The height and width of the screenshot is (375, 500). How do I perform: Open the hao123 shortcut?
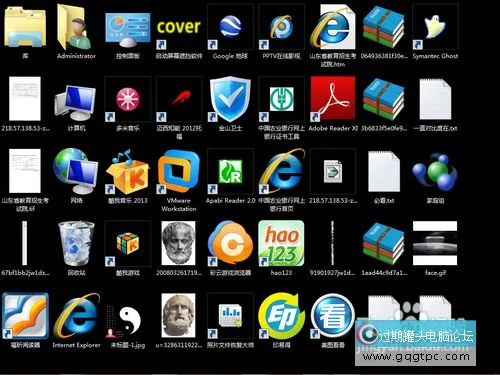pyautogui.click(x=282, y=243)
